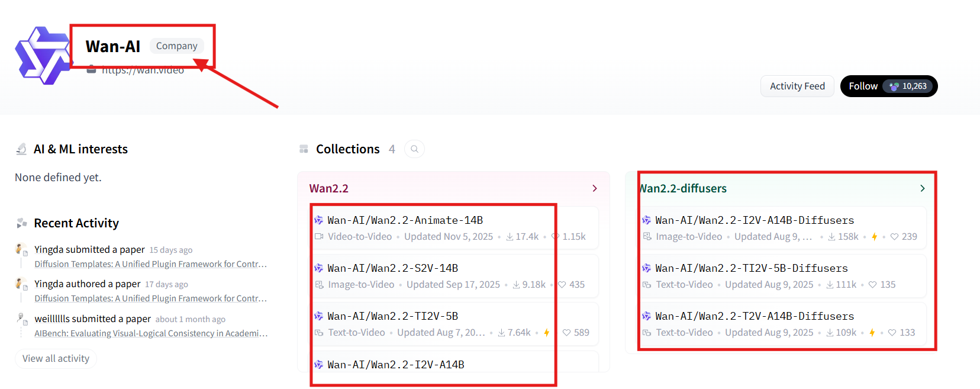Click model icon beside Wan2.2-I2V-A14B-Diffusers
The height and width of the screenshot is (389, 980).
[646, 220]
